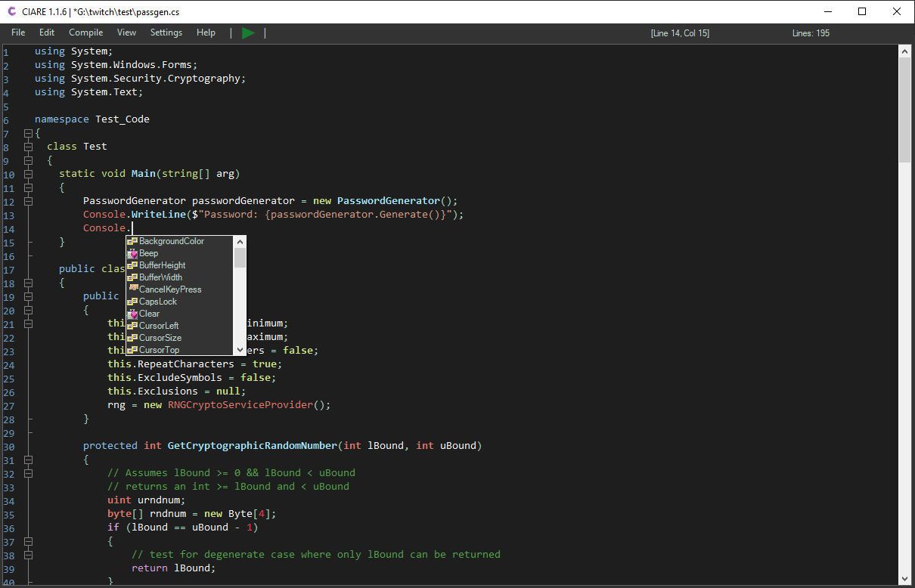This screenshot has width=915, height=588.
Task: Pick CapsLock from the suggestion list
Action: click(180, 302)
